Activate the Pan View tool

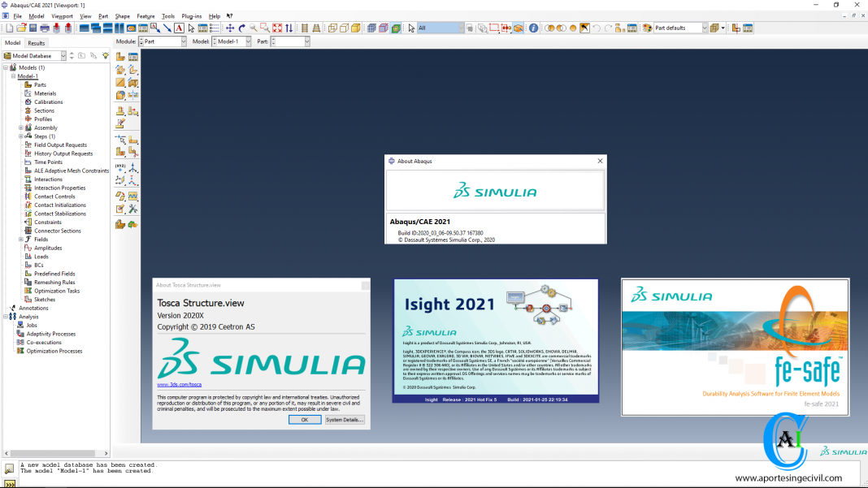click(231, 28)
